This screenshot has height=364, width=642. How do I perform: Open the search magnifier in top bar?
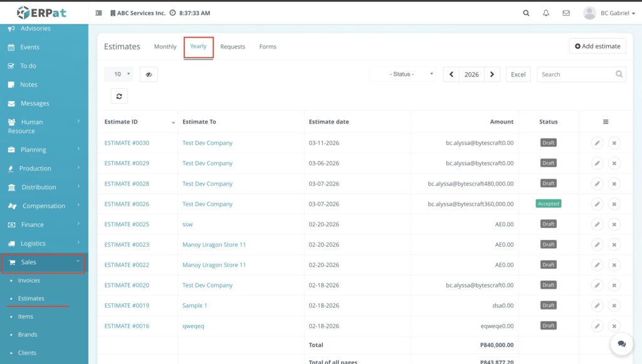[526, 13]
